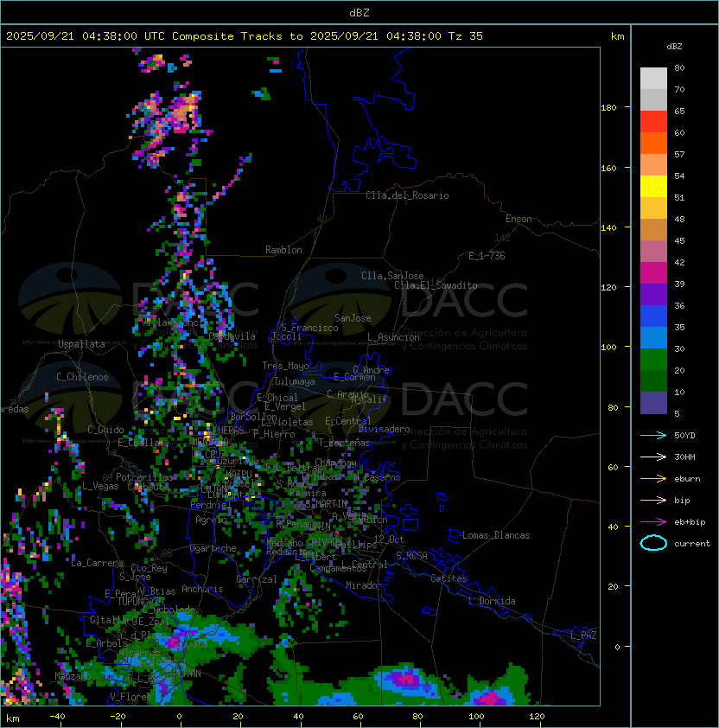Select the '12_Oct' label
The width and height of the screenshot is (719, 728).
click(389, 540)
